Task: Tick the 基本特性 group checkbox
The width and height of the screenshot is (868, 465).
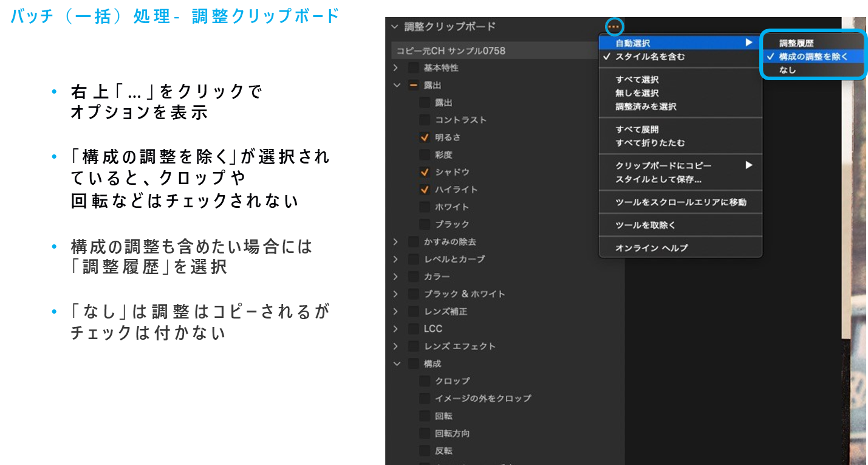Action: click(413, 67)
